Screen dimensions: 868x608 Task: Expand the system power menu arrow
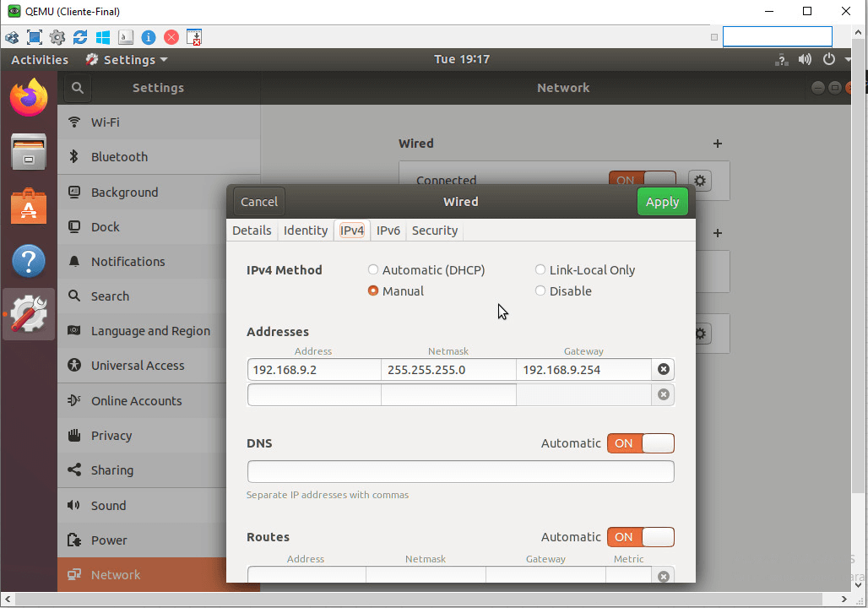point(849,60)
